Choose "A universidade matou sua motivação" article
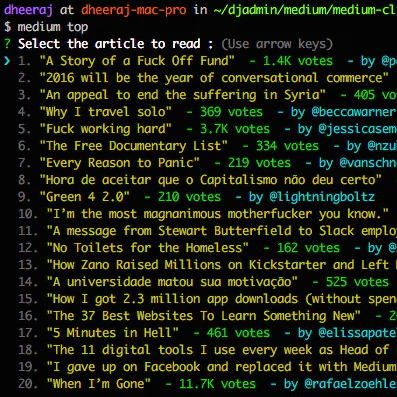 172,282
